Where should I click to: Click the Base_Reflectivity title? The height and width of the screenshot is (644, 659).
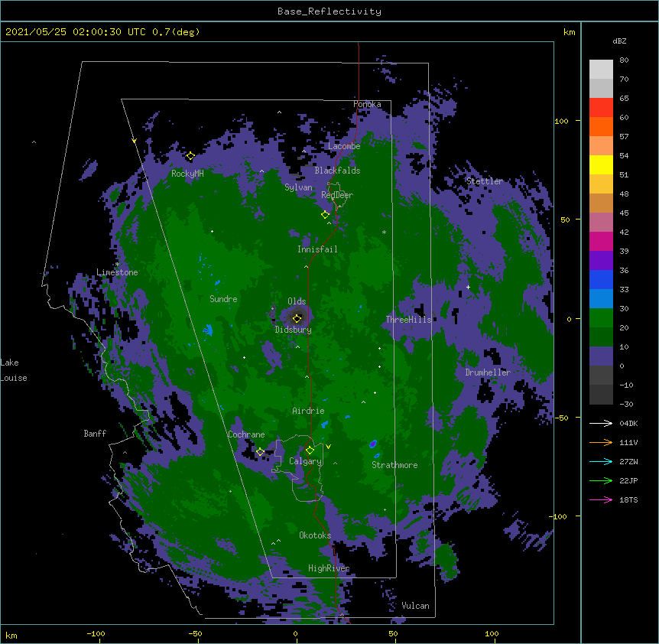point(329,11)
